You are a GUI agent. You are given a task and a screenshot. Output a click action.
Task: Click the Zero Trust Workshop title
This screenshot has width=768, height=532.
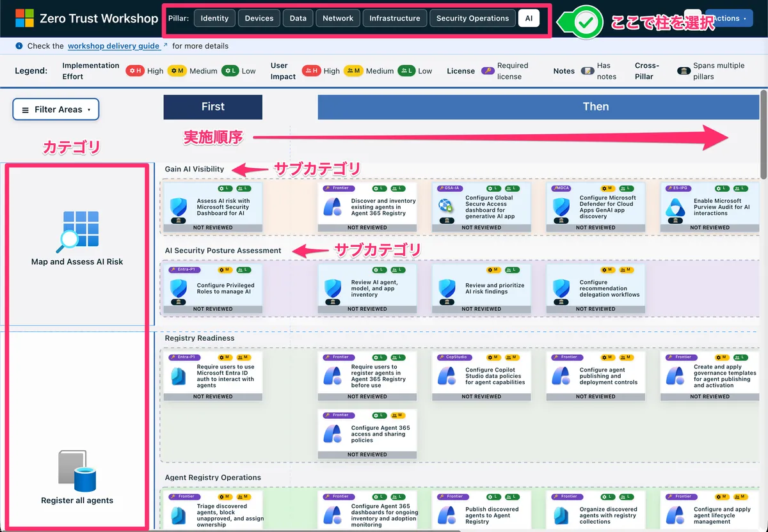tap(99, 19)
